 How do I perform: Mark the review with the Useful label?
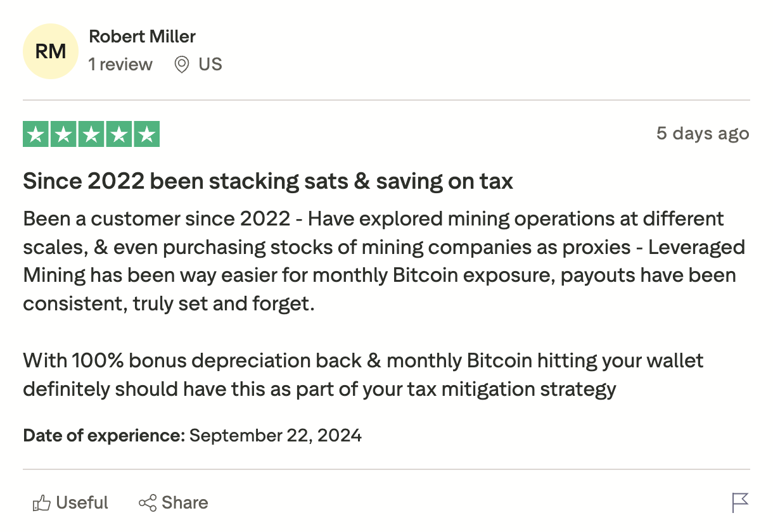pos(82,503)
